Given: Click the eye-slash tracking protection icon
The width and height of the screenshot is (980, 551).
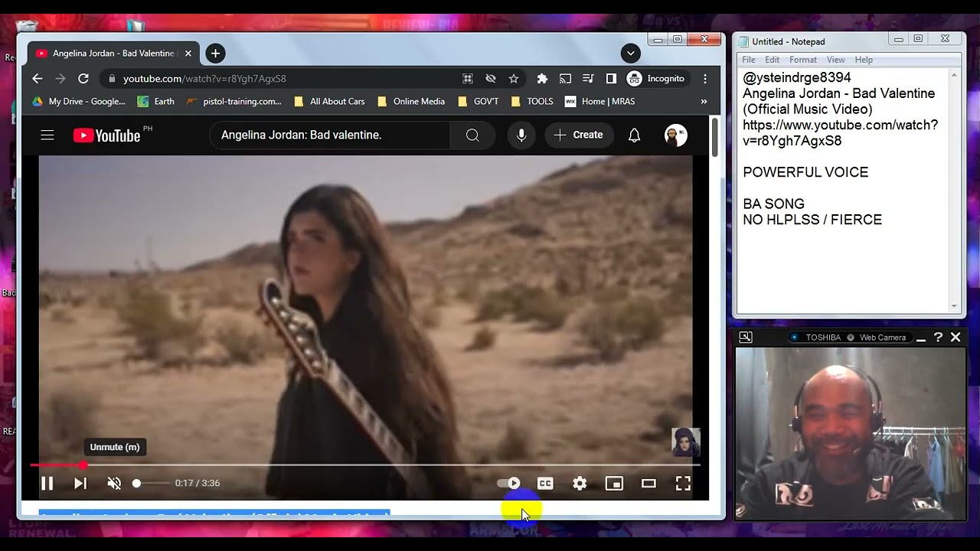Looking at the screenshot, I should [491, 78].
